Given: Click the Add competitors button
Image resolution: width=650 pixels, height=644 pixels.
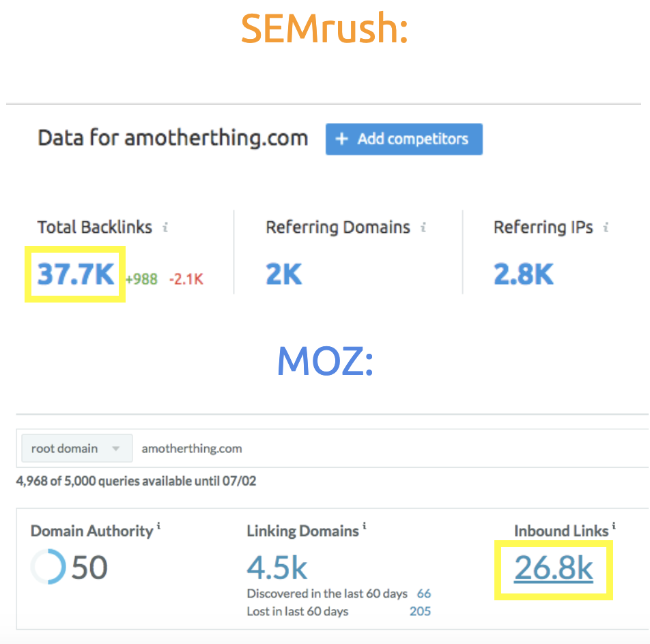Looking at the screenshot, I should (x=404, y=139).
